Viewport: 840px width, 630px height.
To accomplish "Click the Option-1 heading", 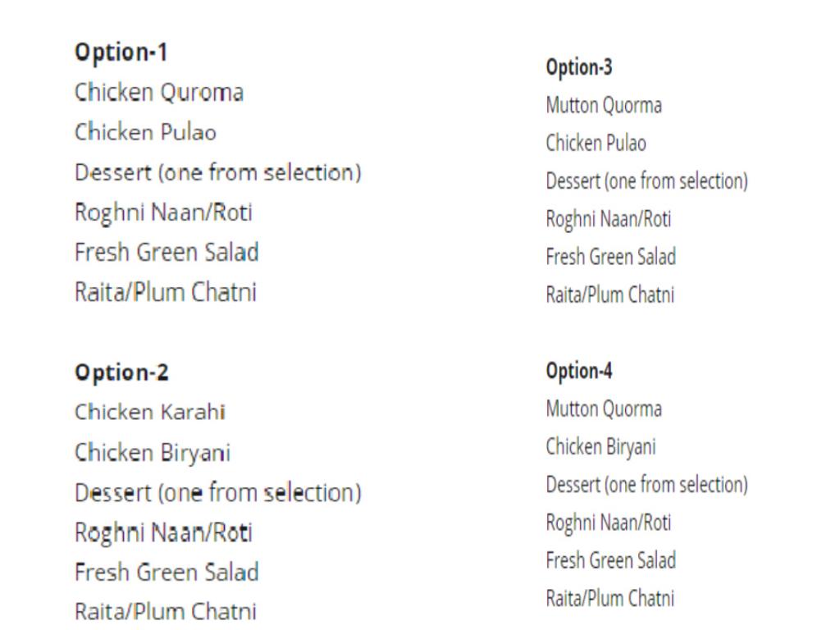I will point(121,53).
